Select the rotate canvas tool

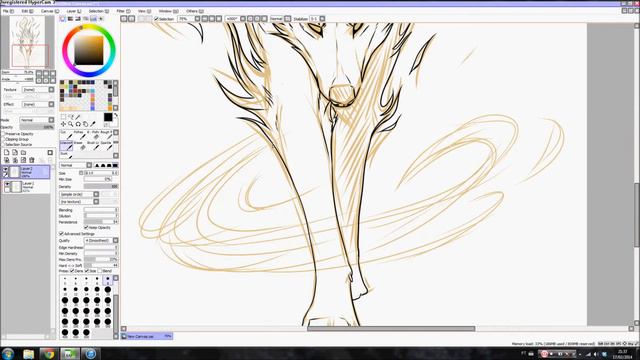pos(78,124)
